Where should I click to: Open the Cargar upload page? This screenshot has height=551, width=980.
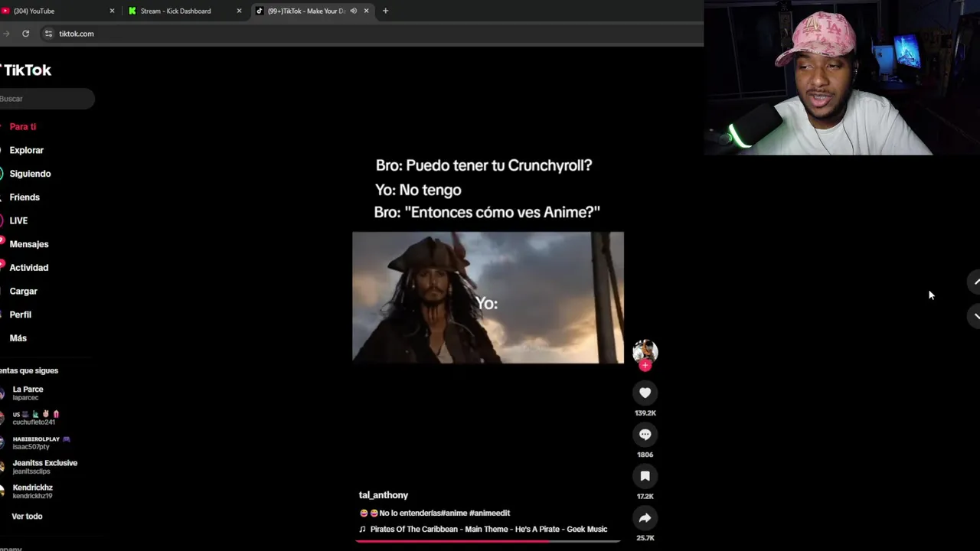(x=24, y=292)
